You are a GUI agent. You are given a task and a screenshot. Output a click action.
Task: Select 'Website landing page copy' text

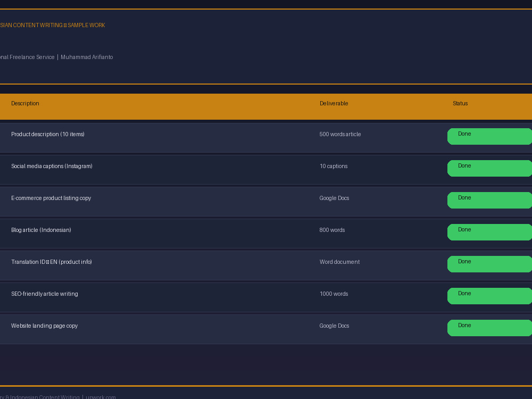45,326
